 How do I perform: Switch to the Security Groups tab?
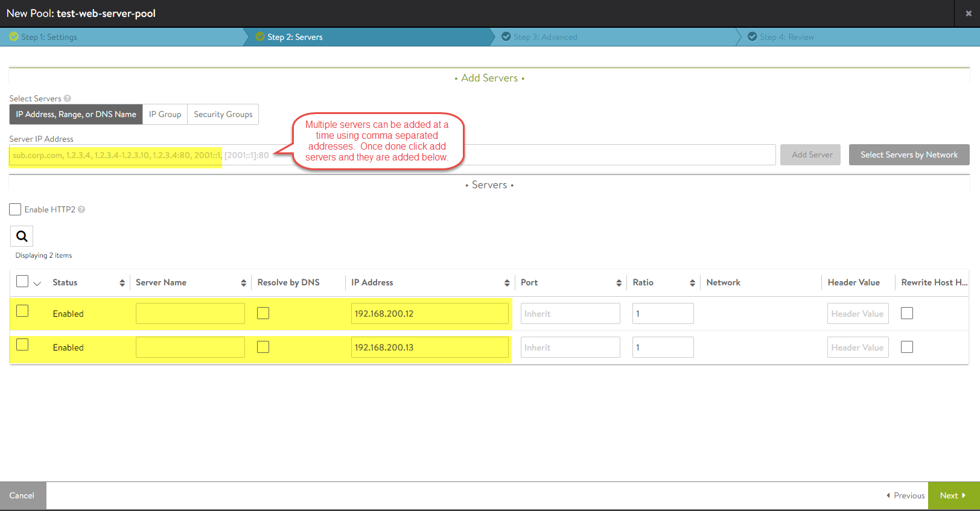223,114
